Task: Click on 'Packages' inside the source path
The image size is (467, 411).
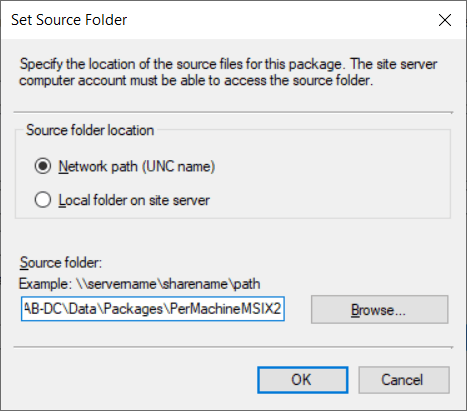Action: click(133, 309)
